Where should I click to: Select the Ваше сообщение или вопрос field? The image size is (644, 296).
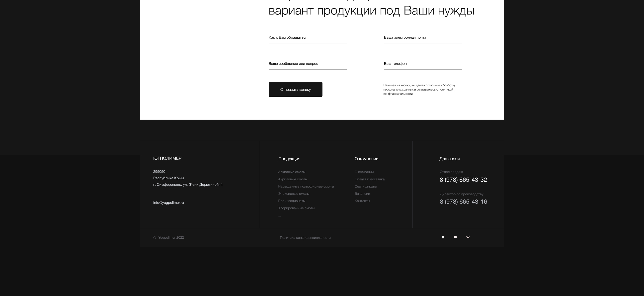[307, 64]
